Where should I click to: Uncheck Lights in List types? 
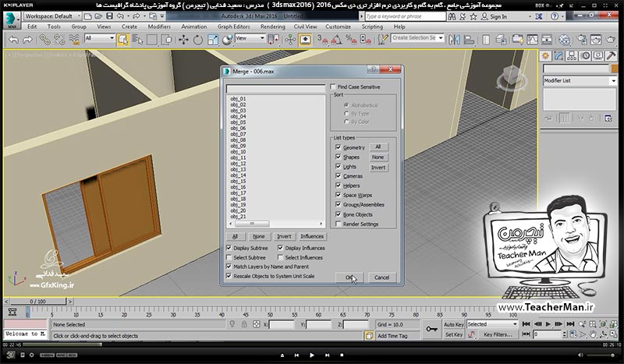339,166
